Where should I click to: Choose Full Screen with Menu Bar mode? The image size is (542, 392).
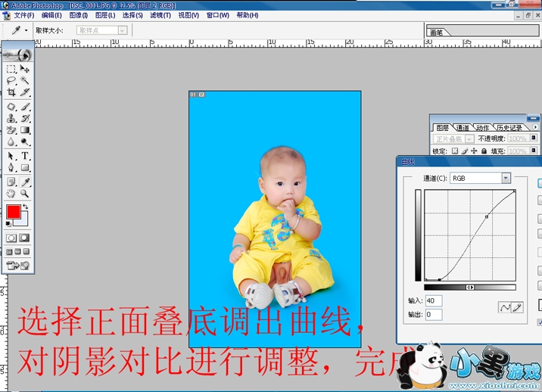coord(18,252)
